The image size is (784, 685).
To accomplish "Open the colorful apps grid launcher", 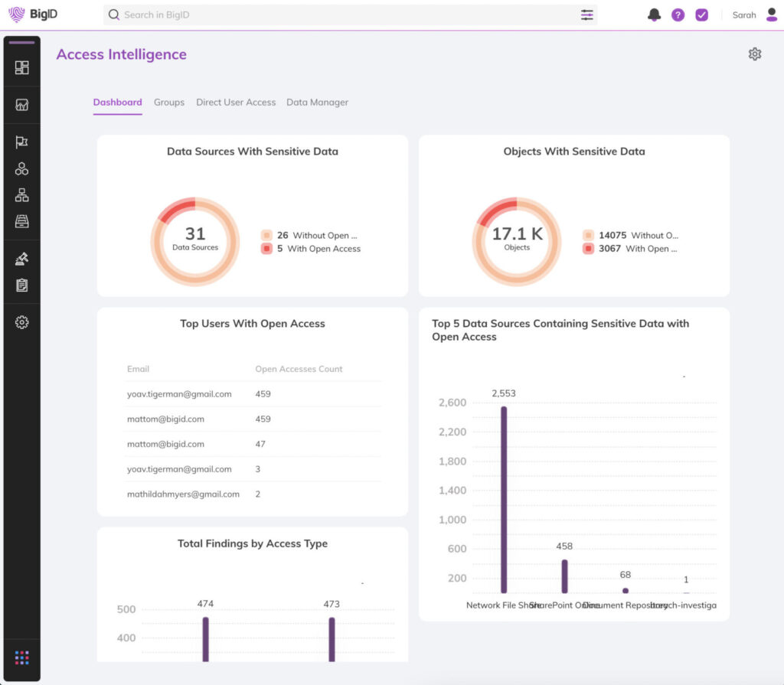I will point(21,657).
